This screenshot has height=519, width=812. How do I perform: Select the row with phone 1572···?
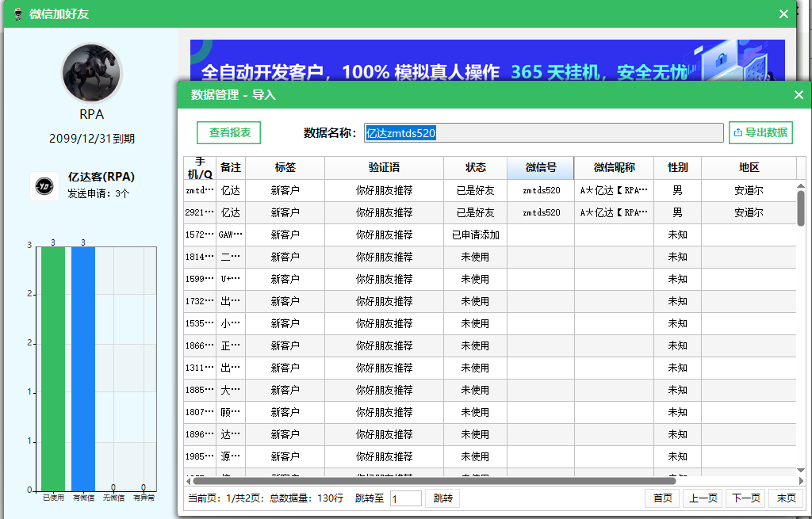(490, 235)
